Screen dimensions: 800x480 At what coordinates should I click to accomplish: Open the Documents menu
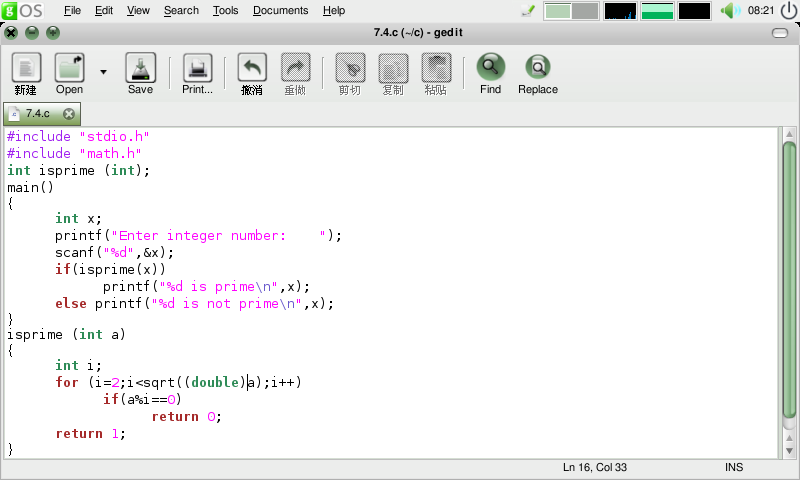281,10
